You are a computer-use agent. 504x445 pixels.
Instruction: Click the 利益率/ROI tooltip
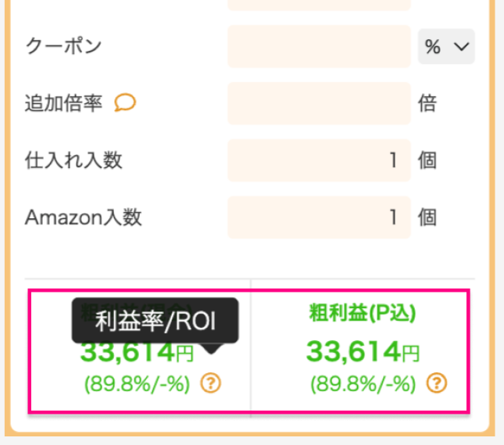click(x=155, y=321)
